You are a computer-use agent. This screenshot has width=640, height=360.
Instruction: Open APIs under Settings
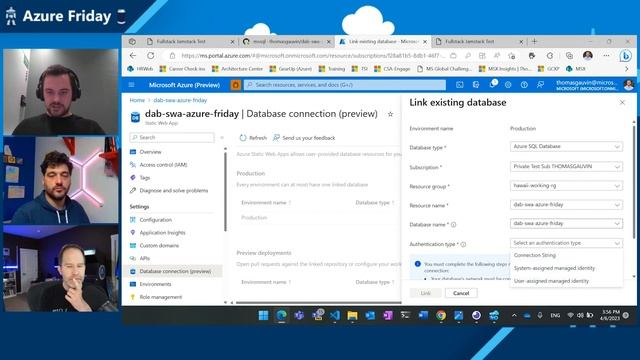(x=144, y=258)
